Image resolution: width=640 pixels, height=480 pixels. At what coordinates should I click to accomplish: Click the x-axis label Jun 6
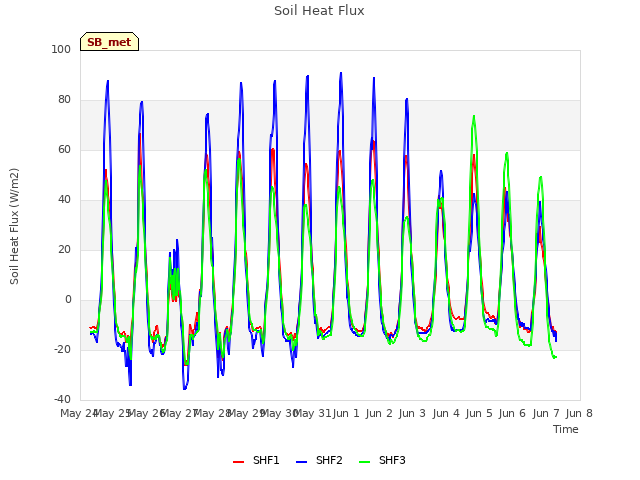pyautogui.click(x=512, y=413)
